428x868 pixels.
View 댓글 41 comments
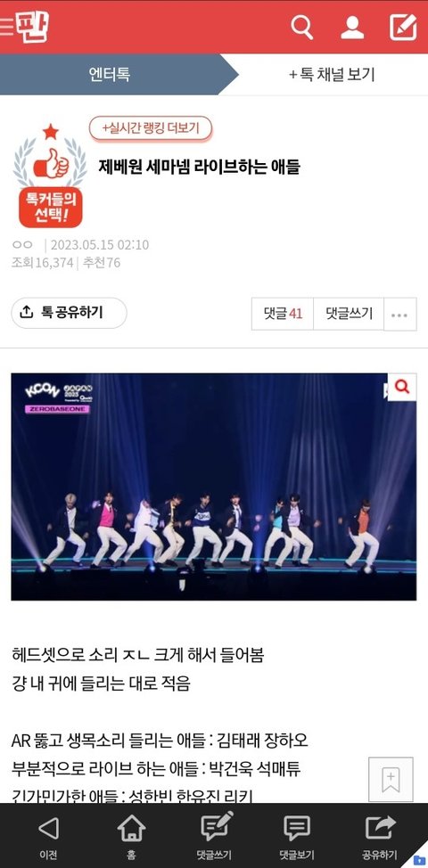[x=283, y=314]
